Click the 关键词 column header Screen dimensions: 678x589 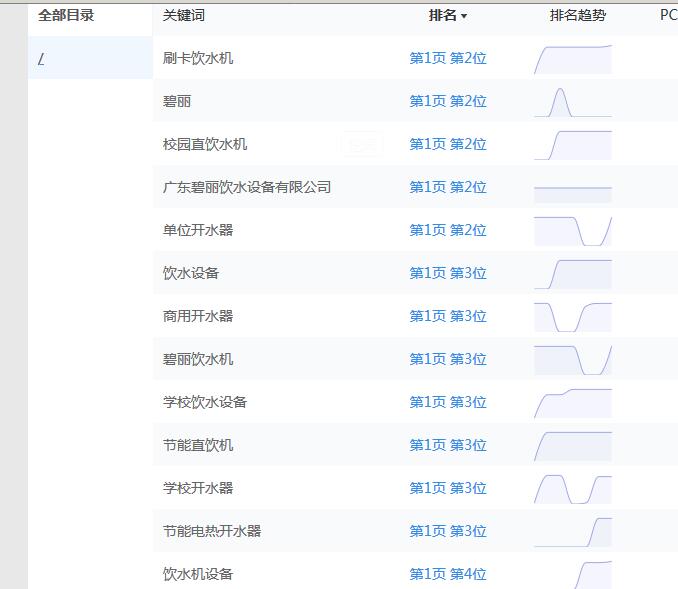184,16
